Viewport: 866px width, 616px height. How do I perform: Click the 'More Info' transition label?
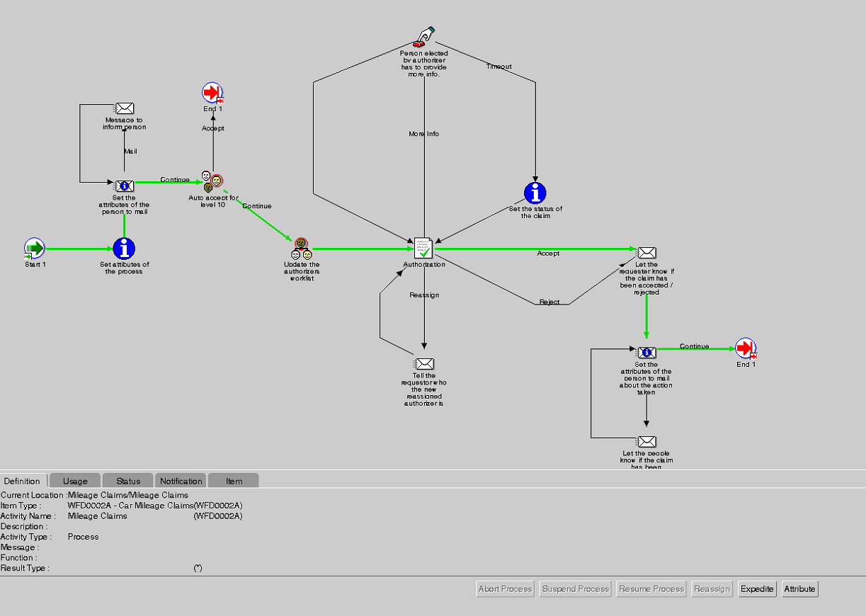pos(423,134)
